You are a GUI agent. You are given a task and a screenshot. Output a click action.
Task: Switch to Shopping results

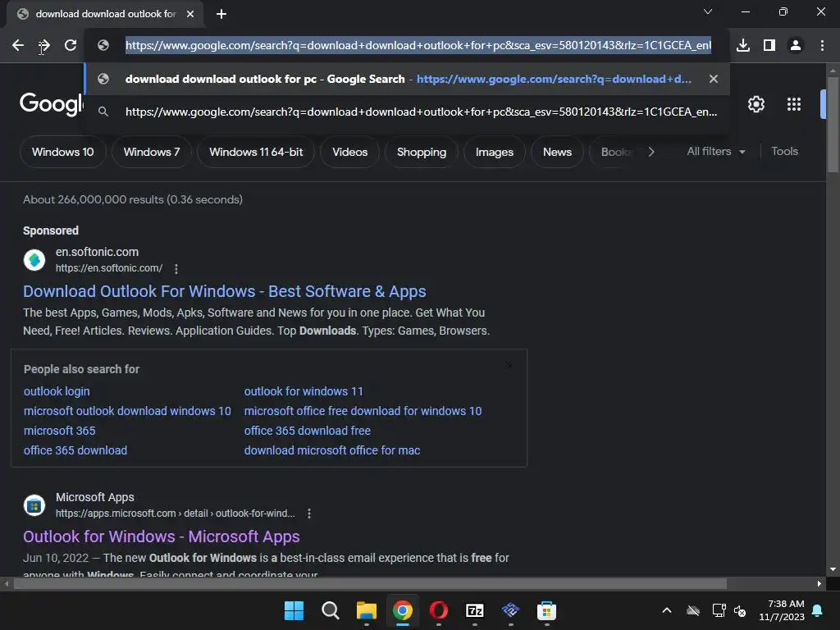pyautogui.click(x=422, y=152)
